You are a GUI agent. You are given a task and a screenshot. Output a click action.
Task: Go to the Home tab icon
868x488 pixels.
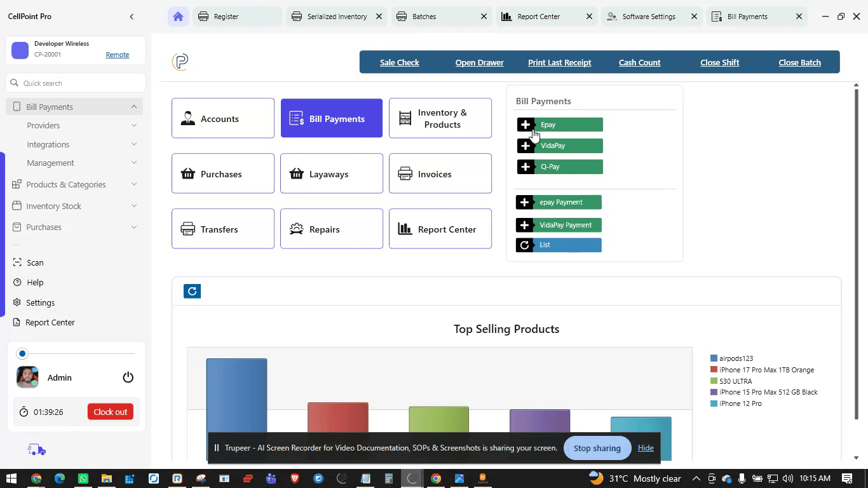pyautogui.click(x=178, y=17)
